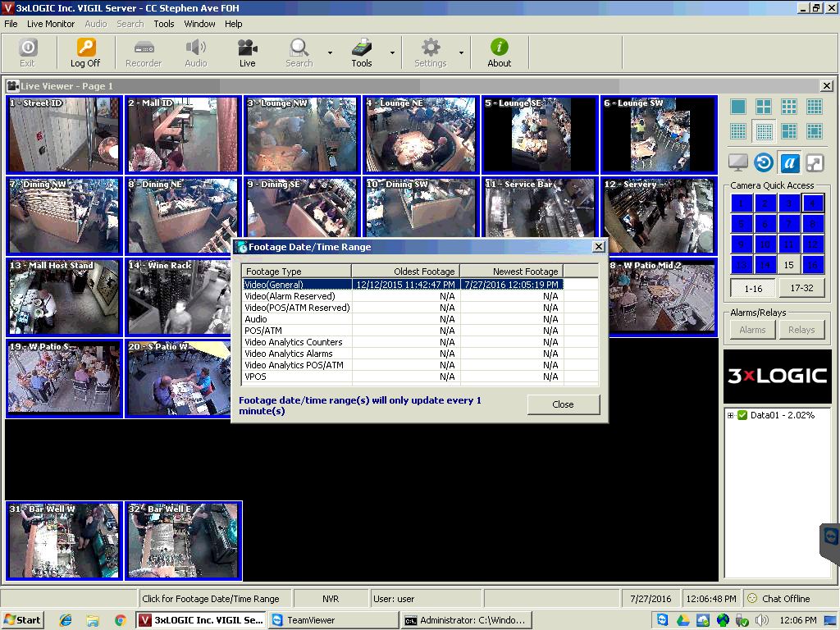Switch to single camera layout
The image size is (840, 630).
[738, 107]
